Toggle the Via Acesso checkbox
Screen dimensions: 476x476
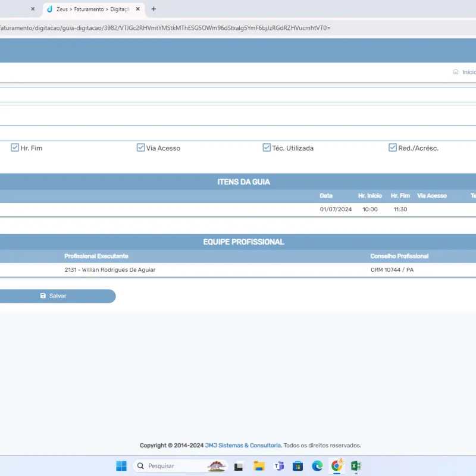[141, 148]
